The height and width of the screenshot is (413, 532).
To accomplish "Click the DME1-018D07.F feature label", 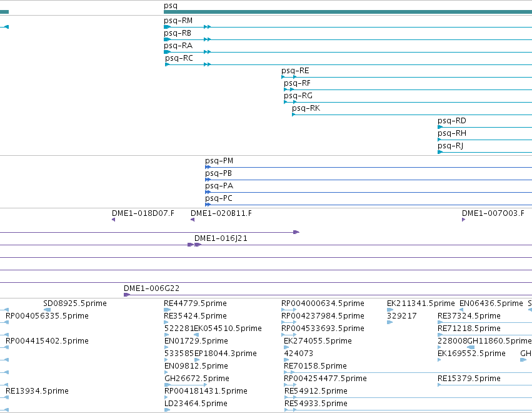I will [x=143, y=213].
